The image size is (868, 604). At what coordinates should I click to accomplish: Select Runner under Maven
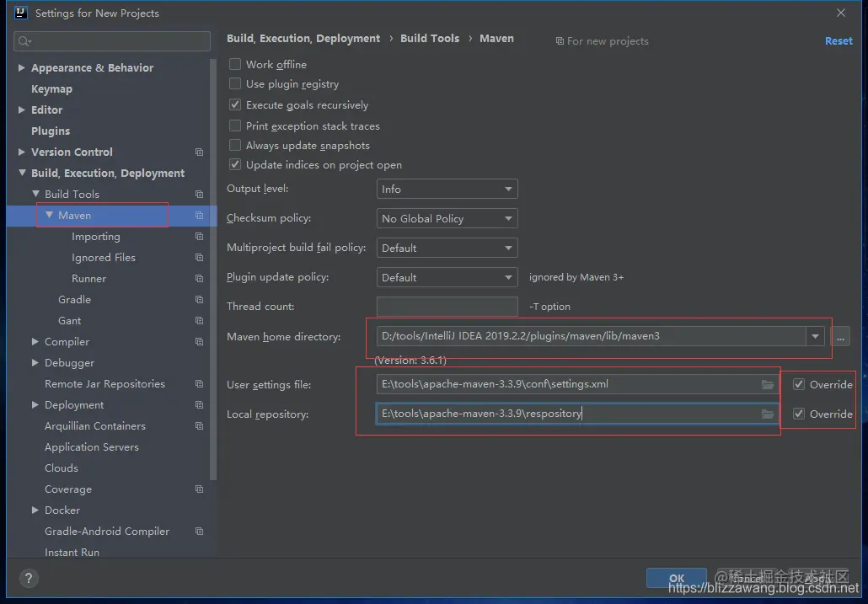coord(88,279)
